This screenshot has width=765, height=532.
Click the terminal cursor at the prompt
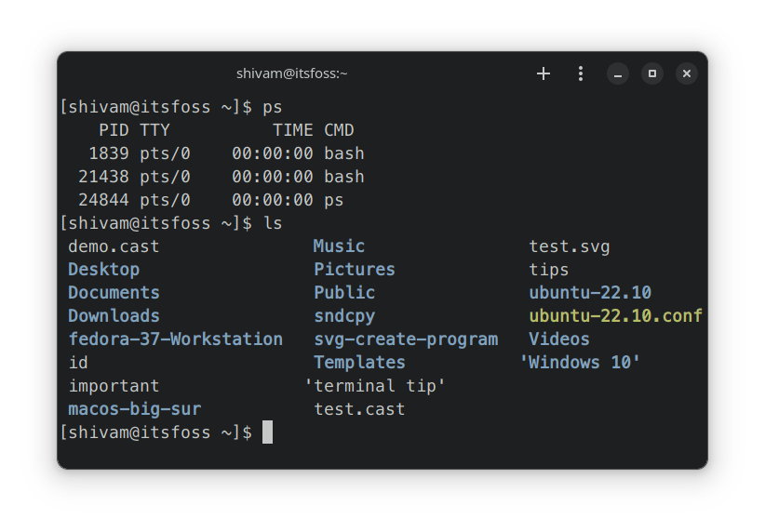click(x=267, y=432)
